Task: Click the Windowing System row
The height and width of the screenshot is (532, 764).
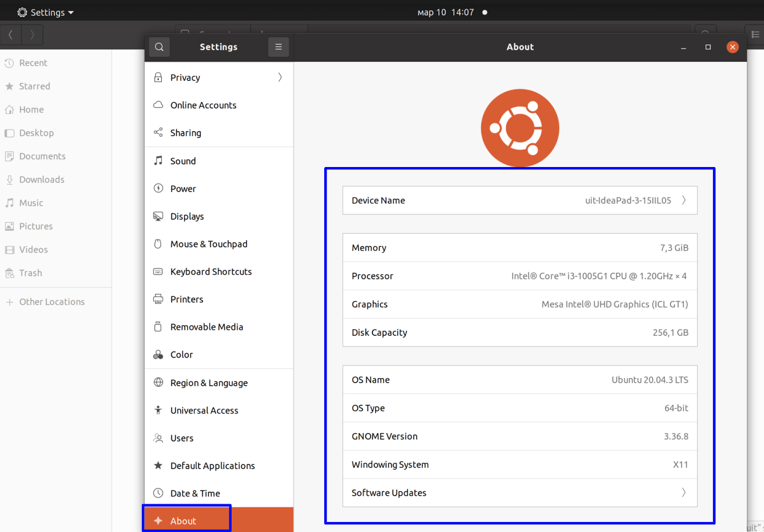Action: coord(520,464)
